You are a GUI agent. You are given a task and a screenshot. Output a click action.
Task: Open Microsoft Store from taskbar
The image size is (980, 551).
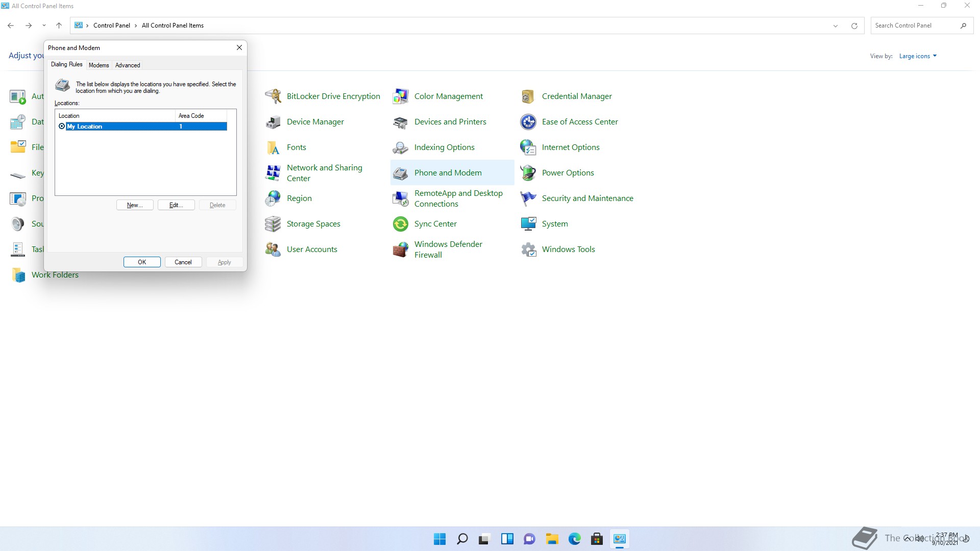597,539
